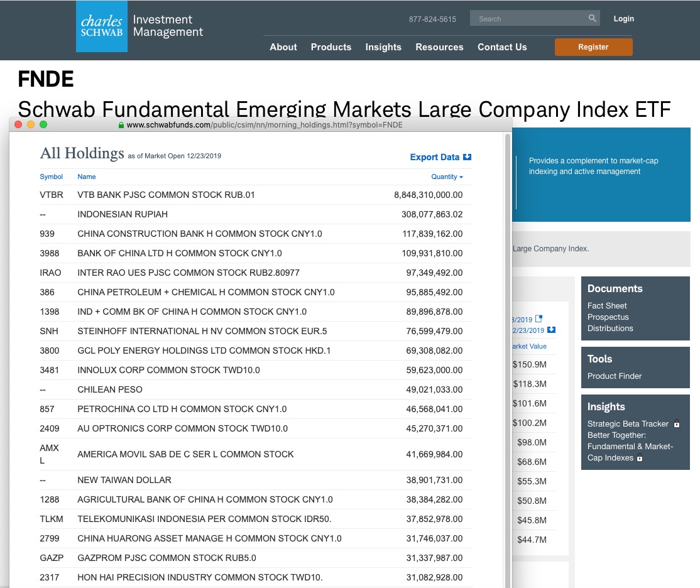Select CHINA HUARONG ASSET MANAGE row

[256, 538]
